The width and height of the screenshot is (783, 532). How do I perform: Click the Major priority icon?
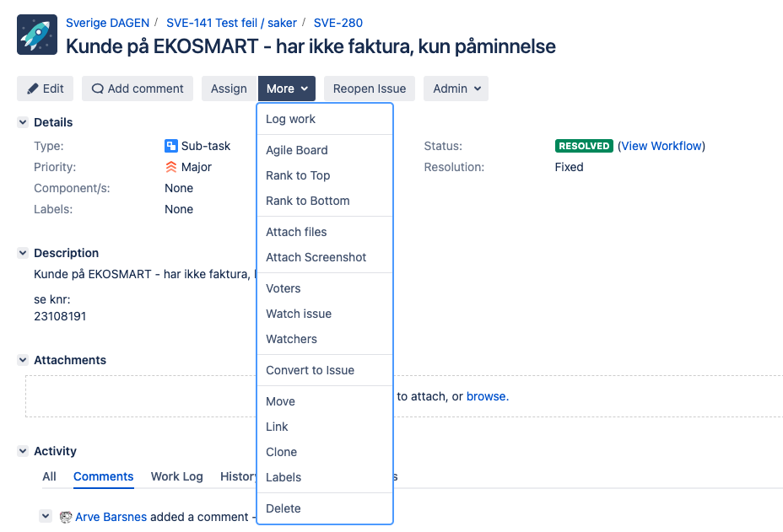click(170, 167)
